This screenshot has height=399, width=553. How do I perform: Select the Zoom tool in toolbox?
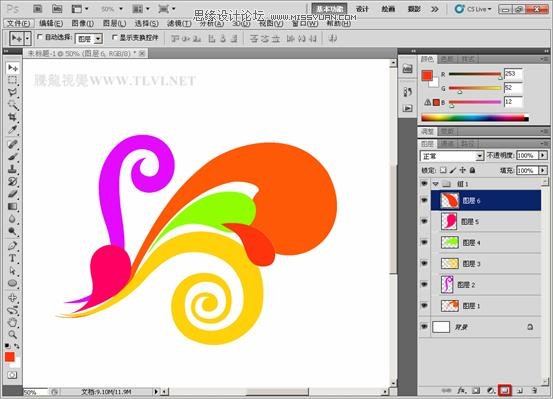[x=13, y=334]
